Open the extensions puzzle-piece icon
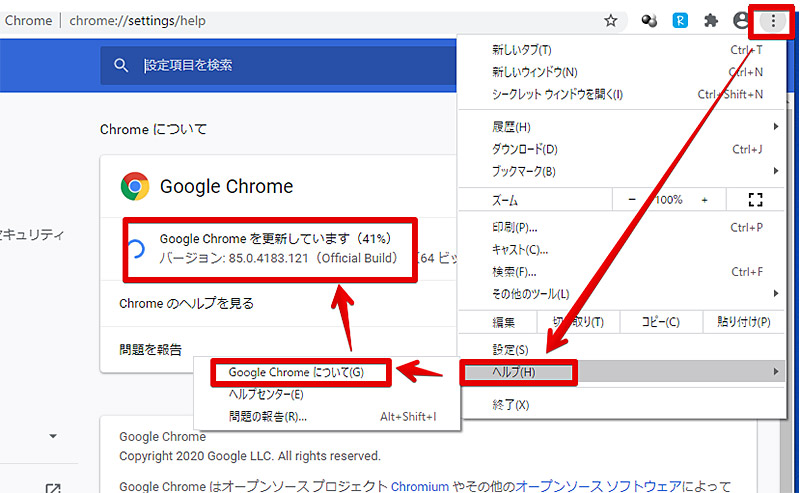The width and height of the screenshot is (800, 493). point(710,21)
